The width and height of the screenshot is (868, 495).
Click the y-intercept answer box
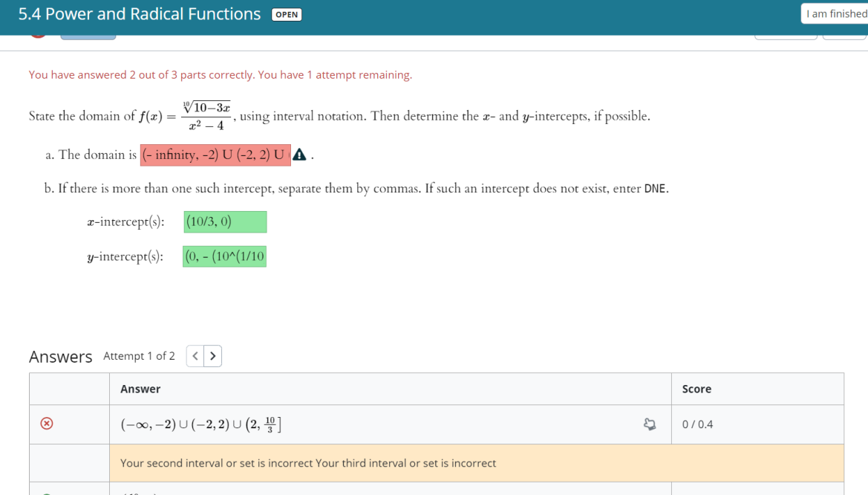[x=224, y=256]
